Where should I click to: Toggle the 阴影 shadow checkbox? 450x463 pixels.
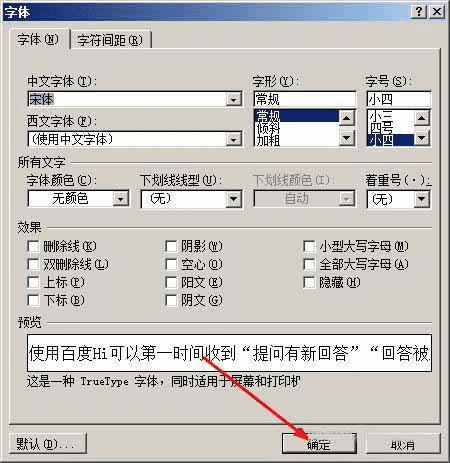point(171,247)
